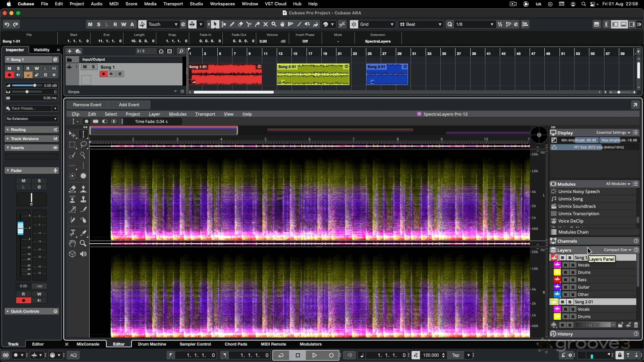644x362 pixels.
Task: Select the rectangular selection tool
Action: click(x=72, y=144)
